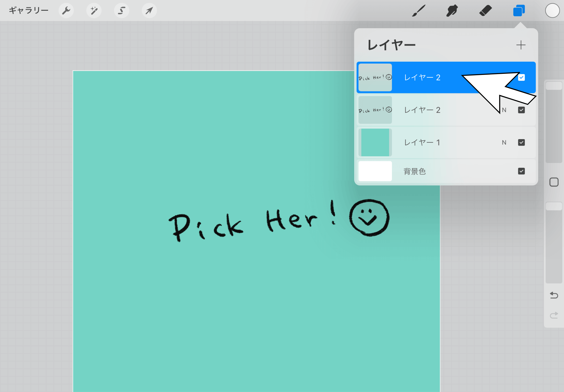Select the Brush tool
The image size is (564, 392).
click(x=419, y=11)
